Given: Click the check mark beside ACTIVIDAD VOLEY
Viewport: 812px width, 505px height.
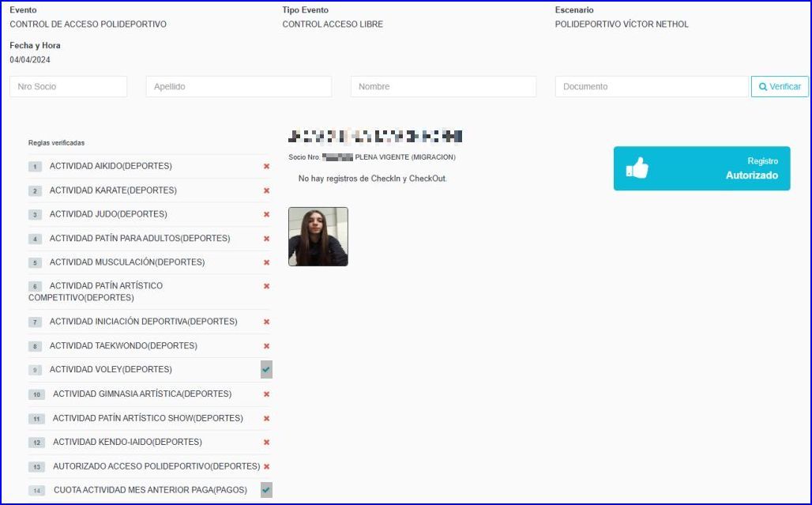Looking at the screenshot, I should pos(266,370).
